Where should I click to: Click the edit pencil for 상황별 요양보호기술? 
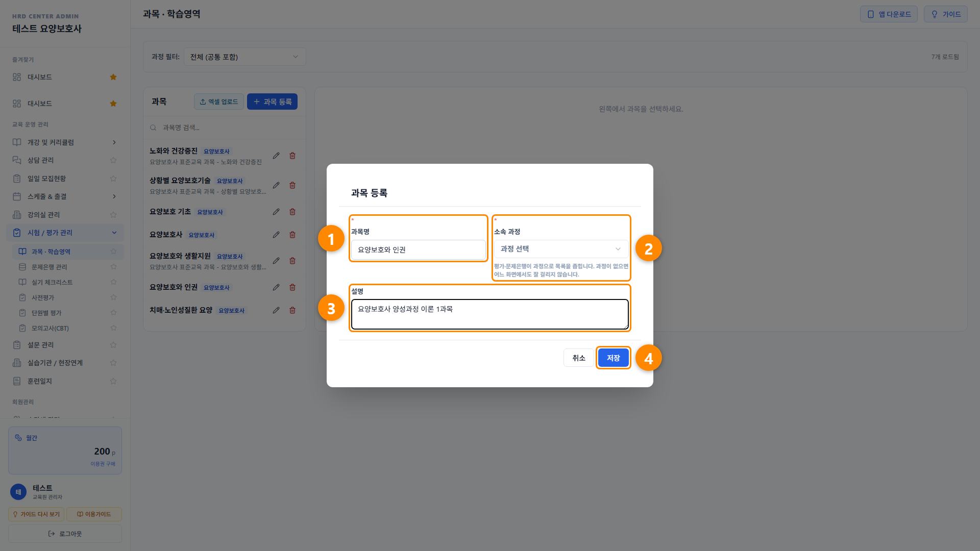pos(276,185)
